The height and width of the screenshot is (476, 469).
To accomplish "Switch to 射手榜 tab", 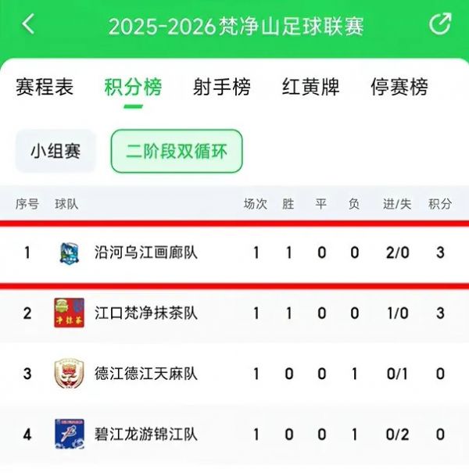I will point(222,87).
